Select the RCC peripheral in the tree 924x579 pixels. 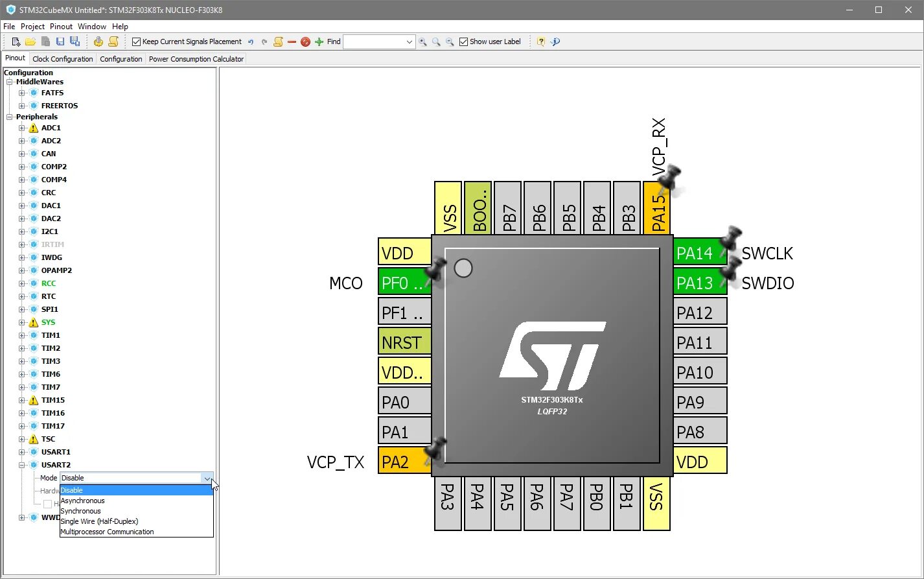click(x=49, y=283)
